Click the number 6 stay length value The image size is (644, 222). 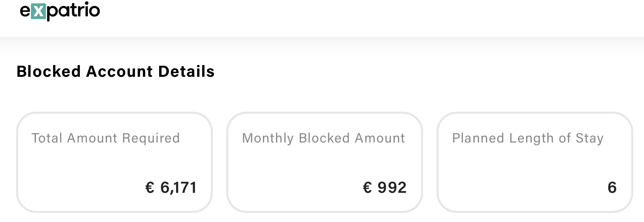[612, 187]
